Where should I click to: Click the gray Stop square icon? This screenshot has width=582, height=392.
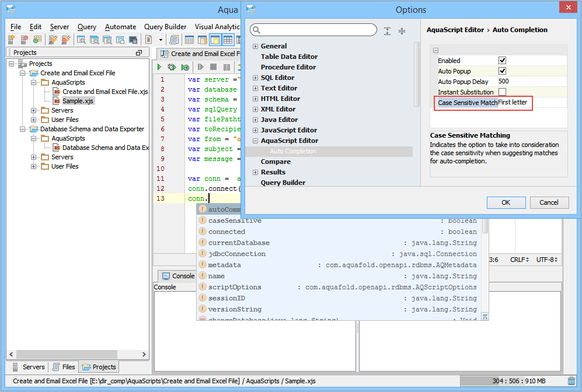point(214,67)
